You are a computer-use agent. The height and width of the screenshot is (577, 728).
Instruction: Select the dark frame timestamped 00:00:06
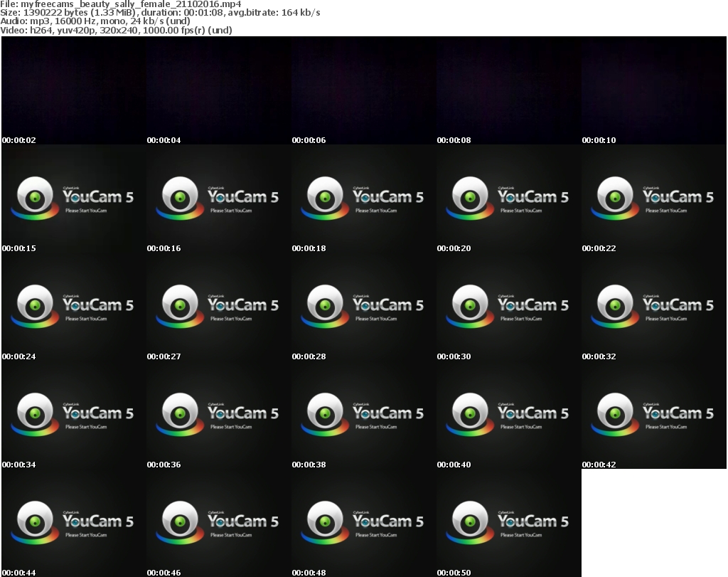tap(363, 90)
